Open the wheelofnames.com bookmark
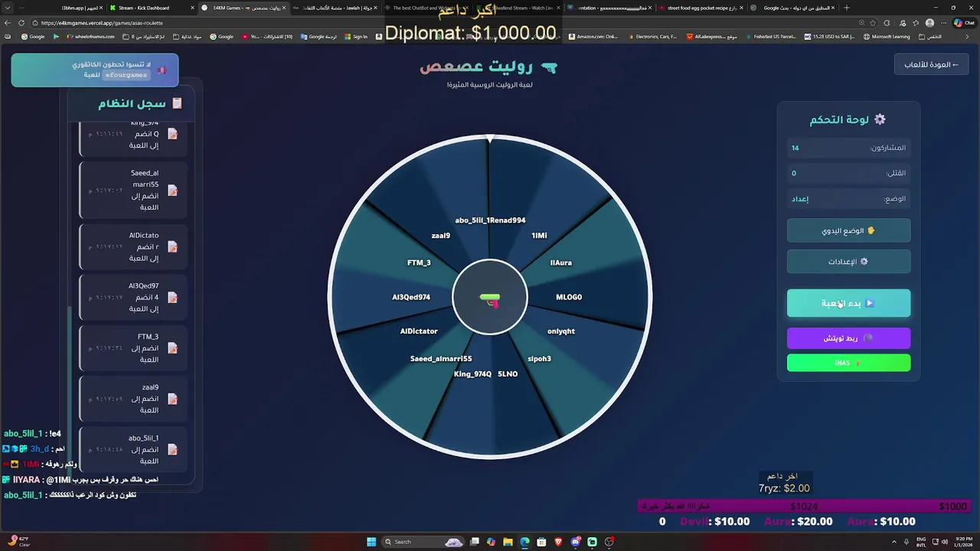Viewport: 980px width, 551px height. pyautogui.click(x=90, y=37)
